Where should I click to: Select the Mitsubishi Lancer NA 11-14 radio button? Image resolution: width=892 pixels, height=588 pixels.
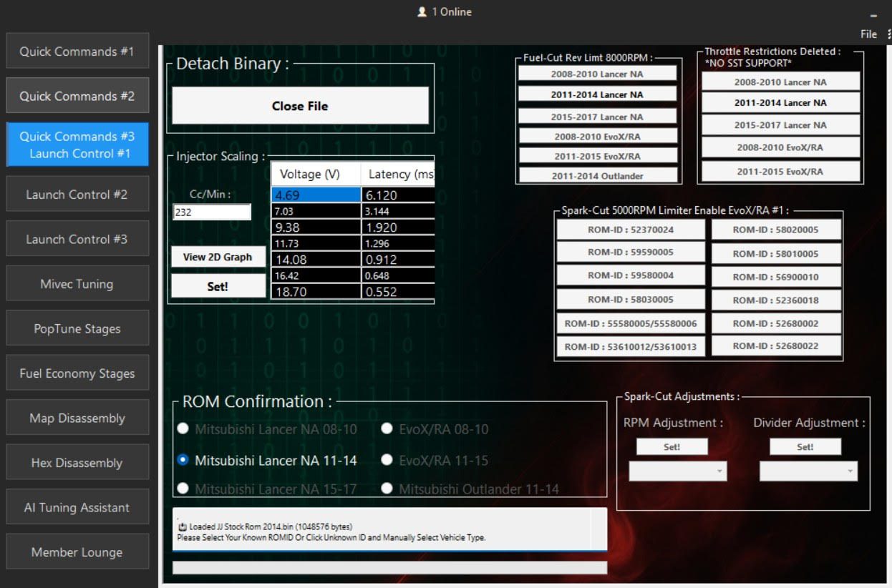pos(183,460)
